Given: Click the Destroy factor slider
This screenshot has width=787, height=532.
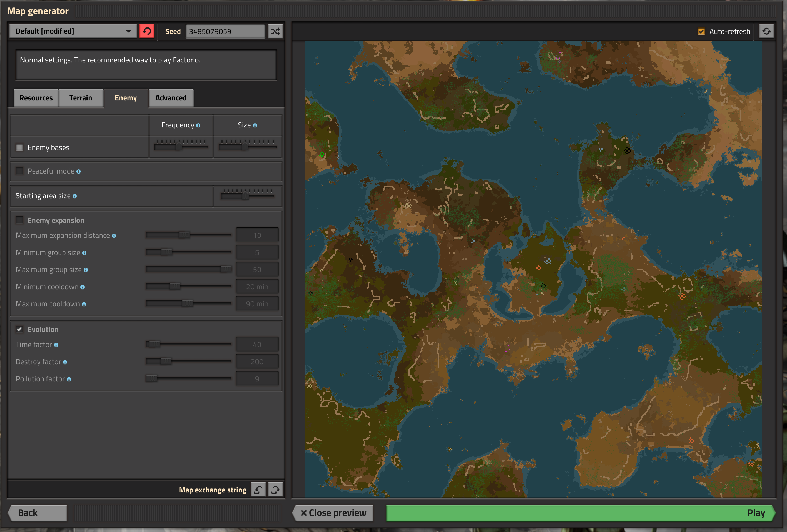Looking at the screenshot, I should click(188, 361).
